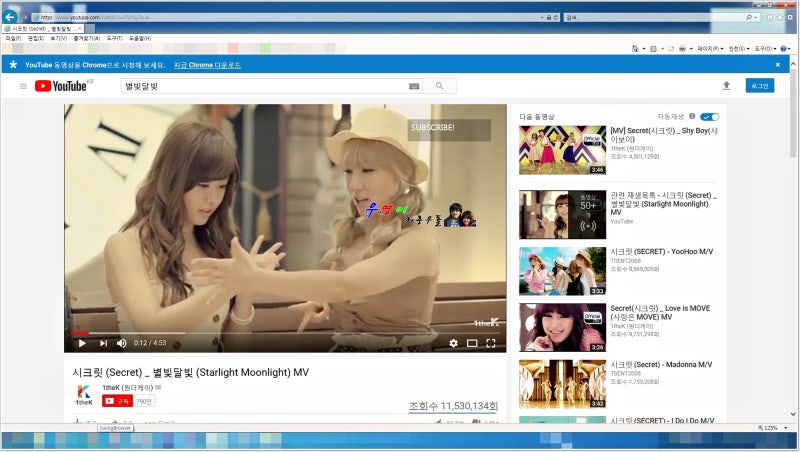Click the on-screen keyboard icon in search
The width and height of the screenshot is (800, 452).
click(x=414, y=86)
